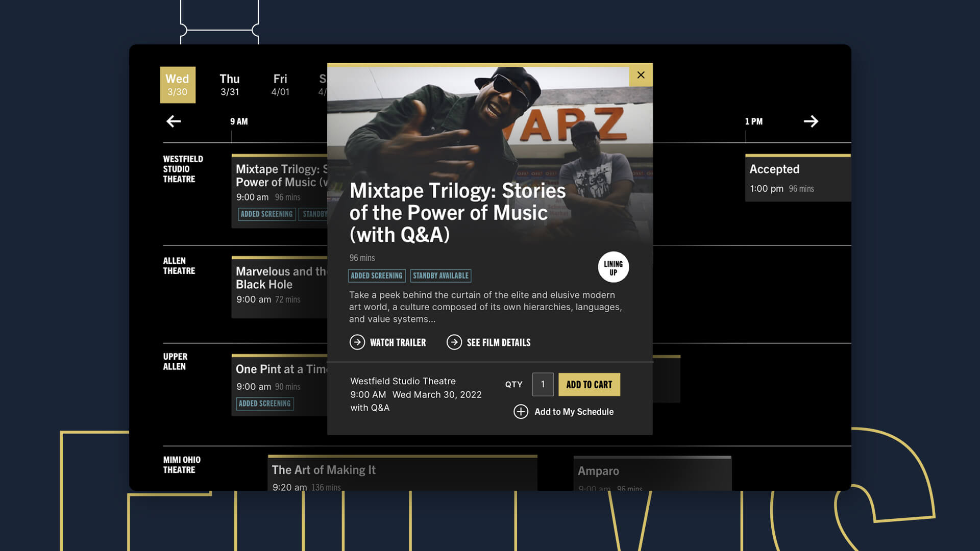Click the Watch Trailer link text
Screen dimensions: 980x551
click(x=398, y=342)
